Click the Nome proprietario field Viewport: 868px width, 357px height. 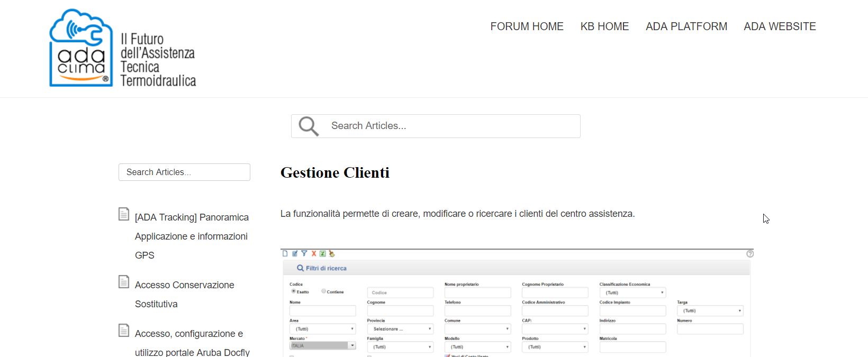(x=478, y=292)
